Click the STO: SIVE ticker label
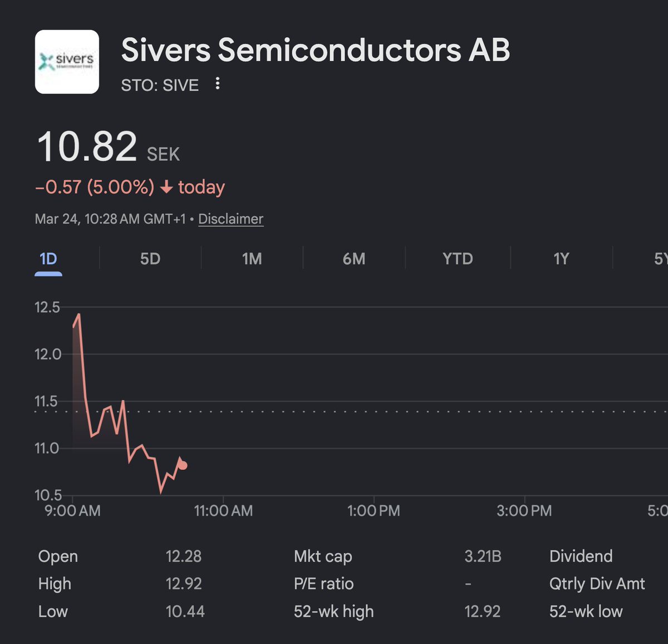This screenshot has width=668, height=644. [160, 85]
